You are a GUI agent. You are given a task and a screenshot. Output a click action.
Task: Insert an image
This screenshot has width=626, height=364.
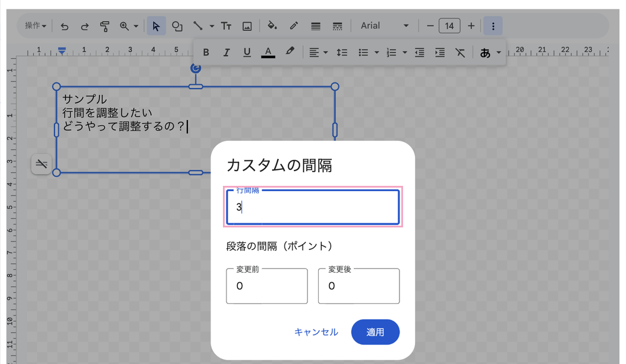247,26
